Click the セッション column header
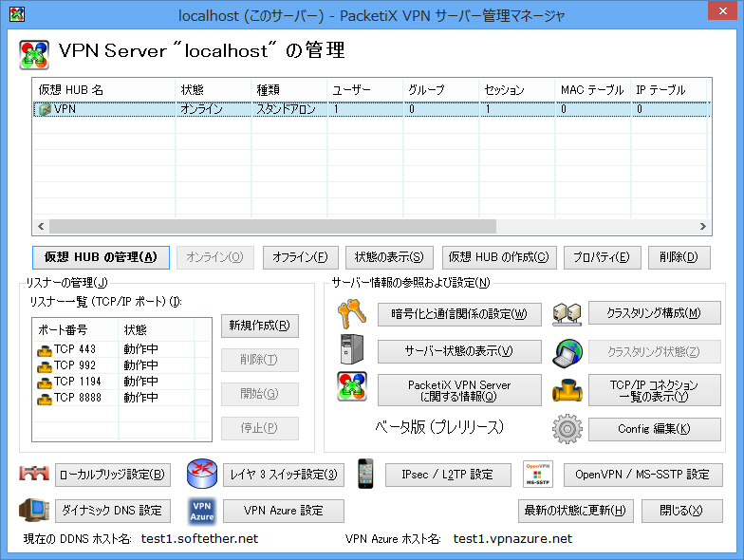Image resolution: width=744 pixels, height=560 pixels. (516, 89)
